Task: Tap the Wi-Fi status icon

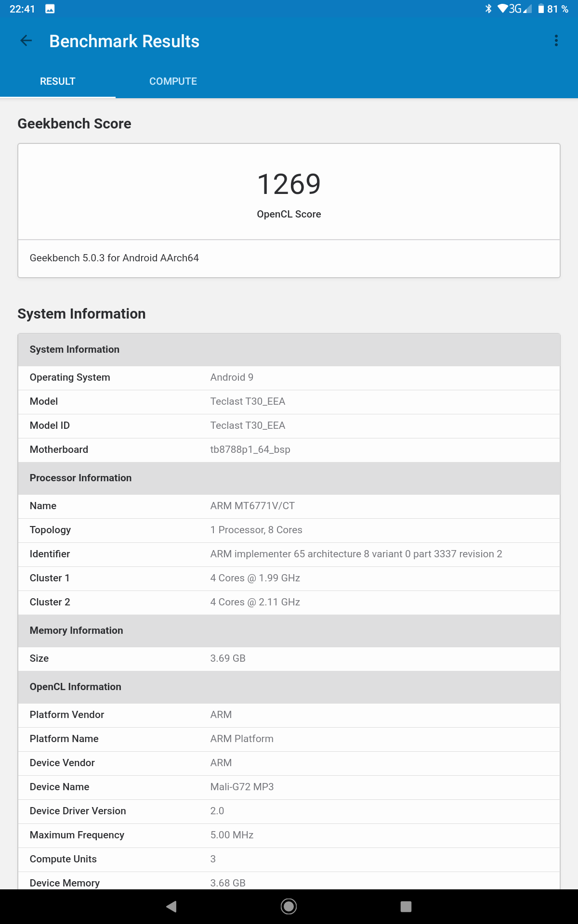Action: click(x=502, y=9)
